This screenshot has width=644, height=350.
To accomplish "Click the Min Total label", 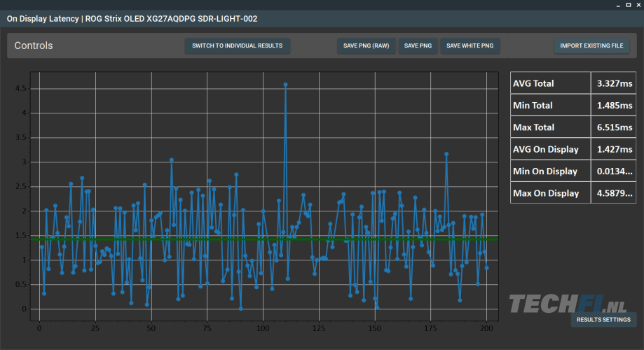I will click(533, 106).
